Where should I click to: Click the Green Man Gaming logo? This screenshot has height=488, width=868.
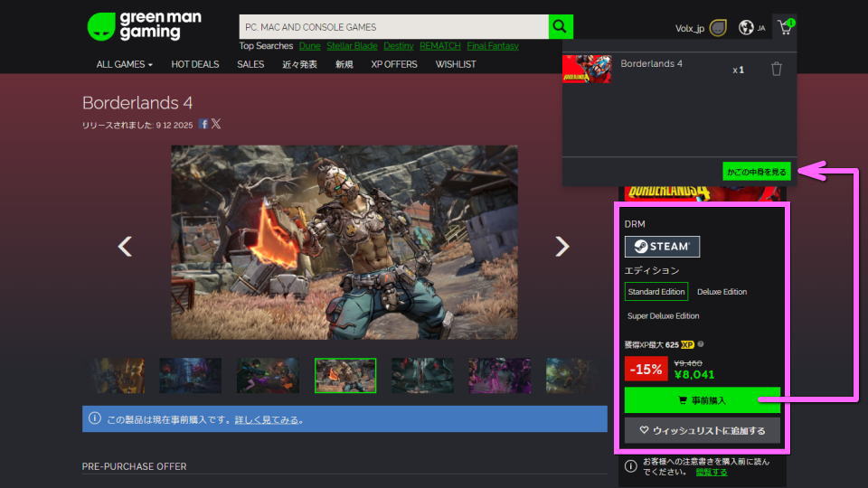(145, 26)
